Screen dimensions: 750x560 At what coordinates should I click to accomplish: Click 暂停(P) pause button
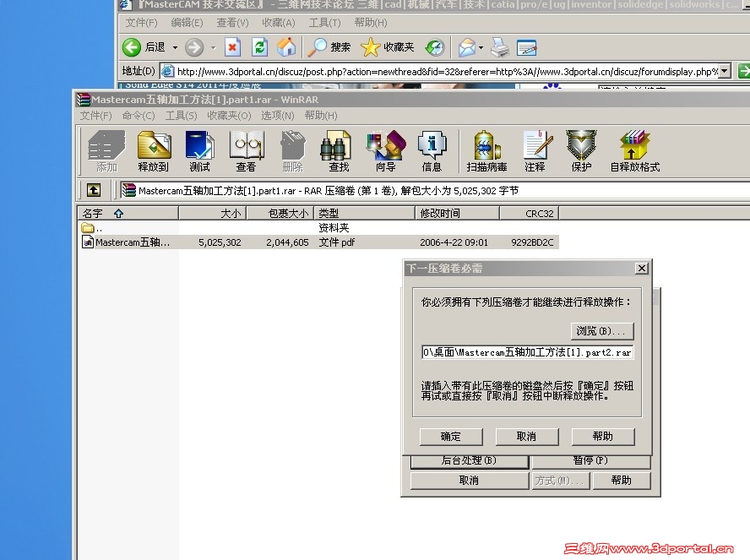590,461
